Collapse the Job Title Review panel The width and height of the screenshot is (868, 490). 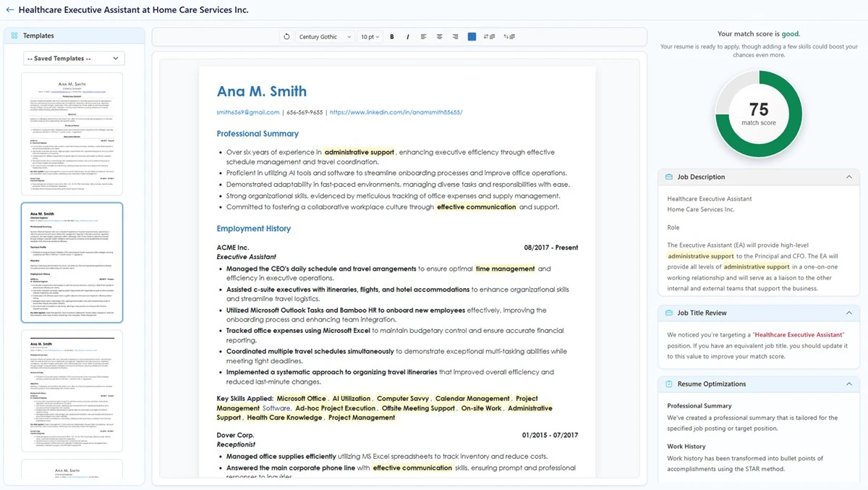[848, 313]
